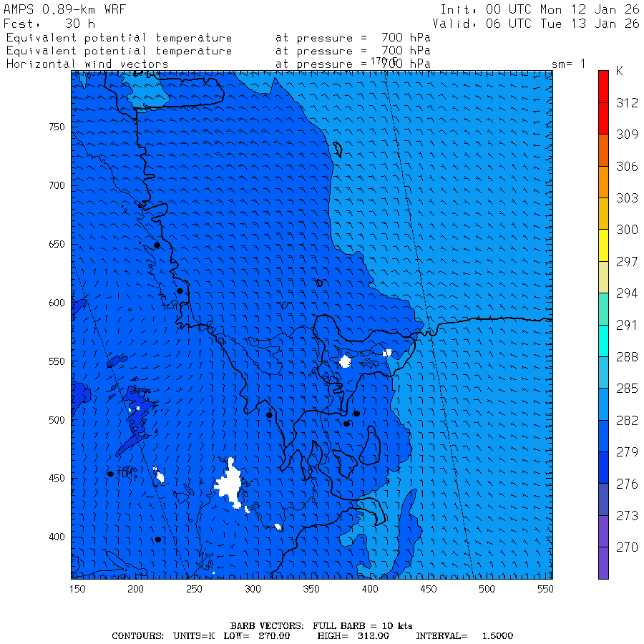Click the 312 label on the color scale
The image size is (644, 644).
point(627,103)
